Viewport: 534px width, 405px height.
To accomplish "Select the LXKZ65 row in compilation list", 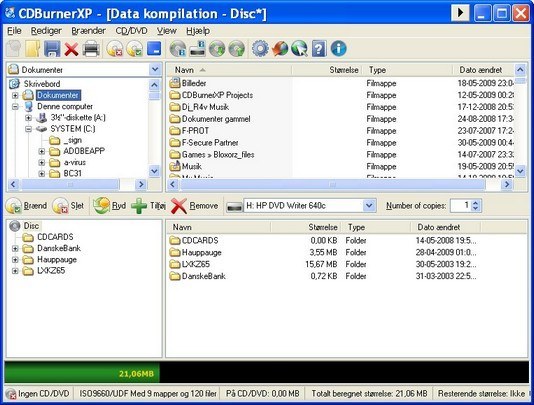I will [322, 264].
